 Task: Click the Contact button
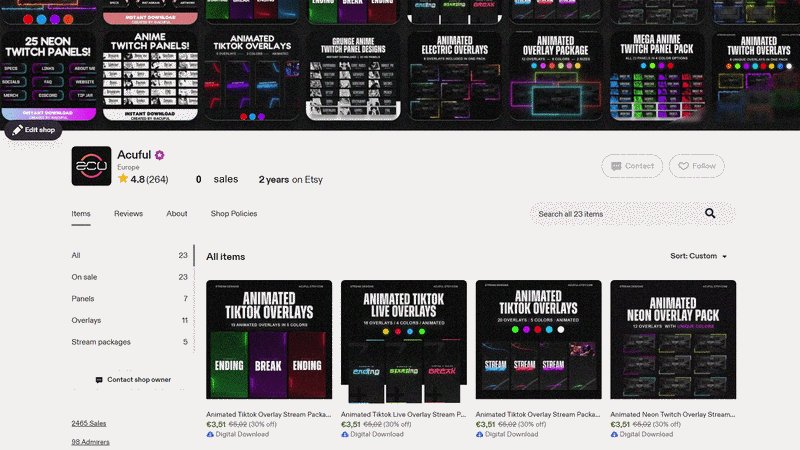[632, 166]
